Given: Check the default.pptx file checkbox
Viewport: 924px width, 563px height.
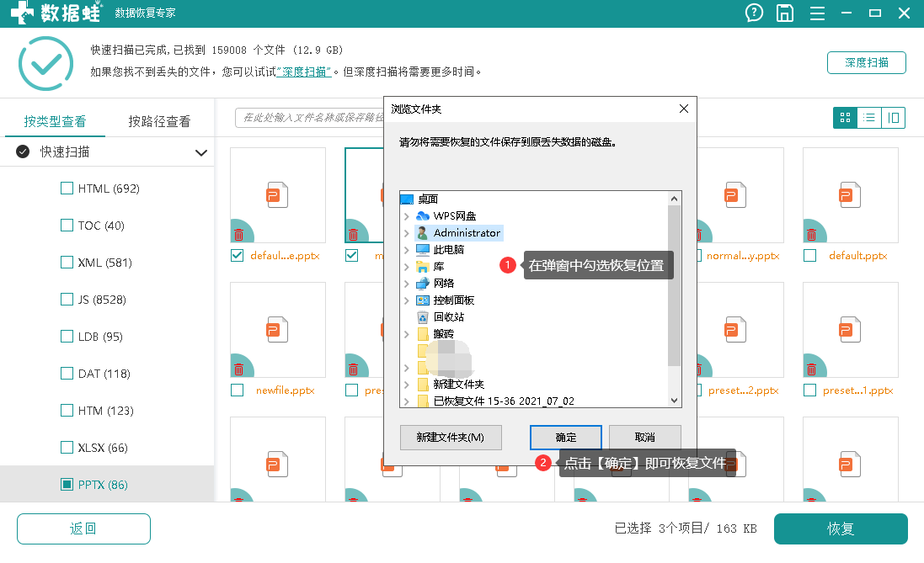Looking at the screenshot, I should (809, 256).
